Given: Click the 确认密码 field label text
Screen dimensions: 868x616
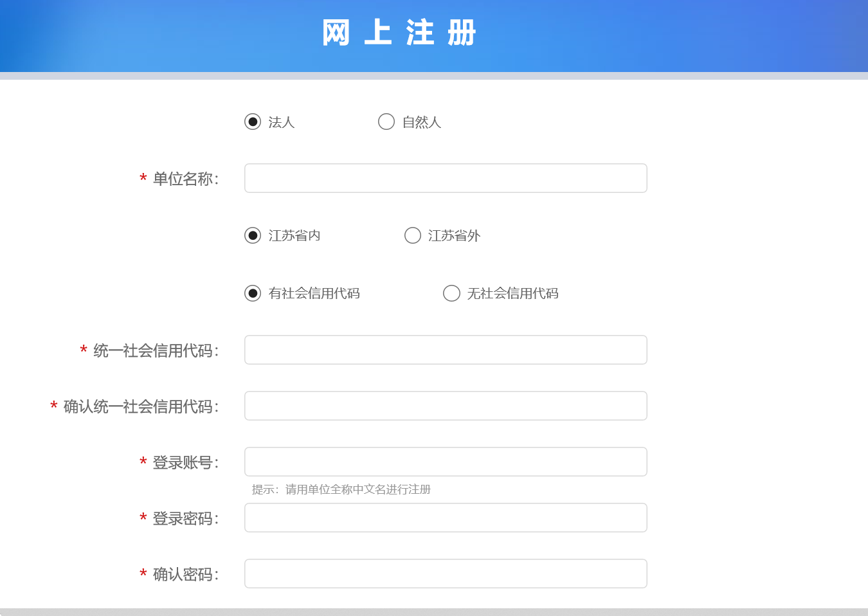Looking at the screenshot, I should tap(185, 574).
